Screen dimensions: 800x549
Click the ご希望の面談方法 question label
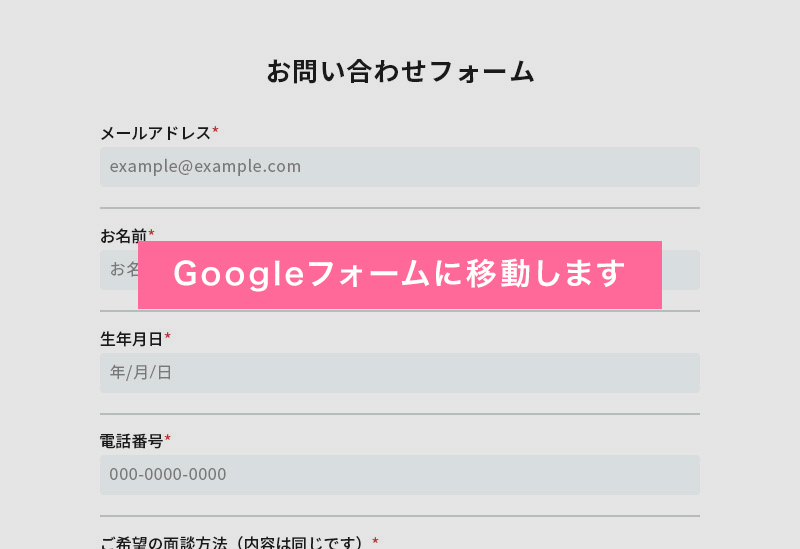click(233, 543)
